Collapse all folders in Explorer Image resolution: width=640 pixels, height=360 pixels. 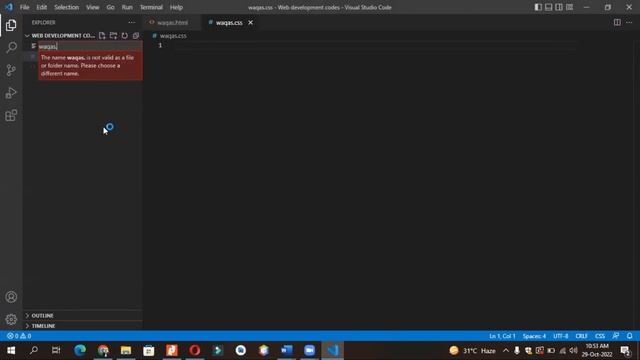click(x=136, y=36)
